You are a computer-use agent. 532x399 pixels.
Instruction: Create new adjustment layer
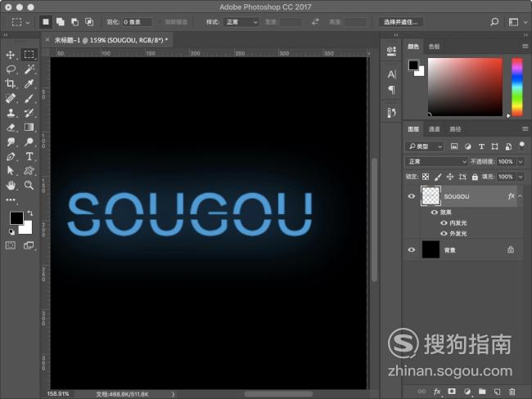[467, 392]
